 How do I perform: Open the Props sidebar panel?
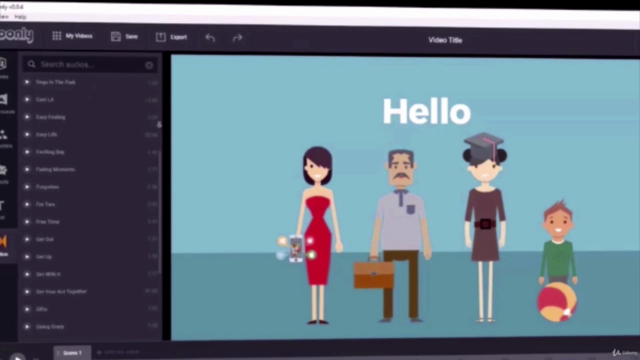tap(4, 174)
